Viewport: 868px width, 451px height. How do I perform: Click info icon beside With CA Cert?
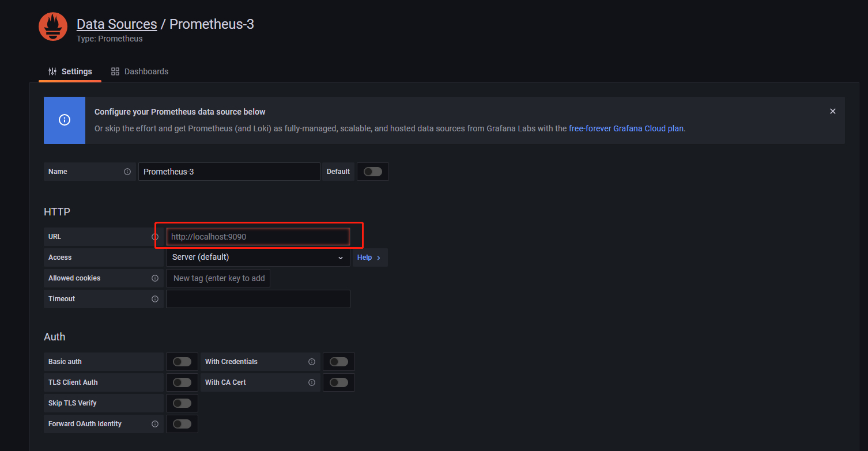pos(312,382)
